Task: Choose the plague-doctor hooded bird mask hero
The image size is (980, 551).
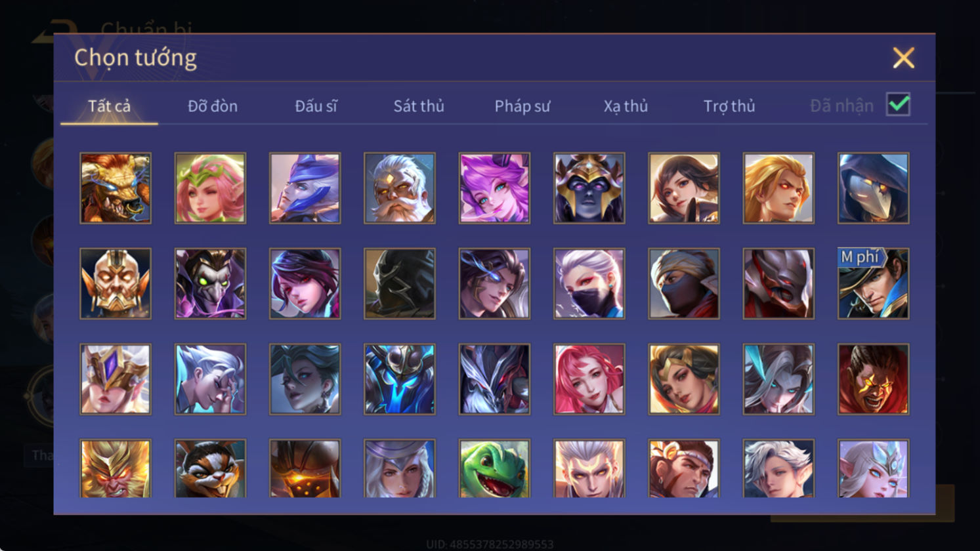Action: tap(874, 188)
